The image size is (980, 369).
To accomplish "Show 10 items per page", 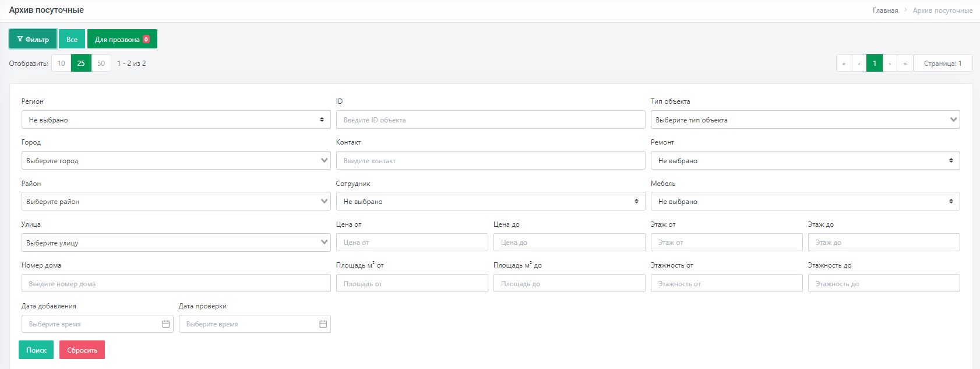I will [61, 63].
